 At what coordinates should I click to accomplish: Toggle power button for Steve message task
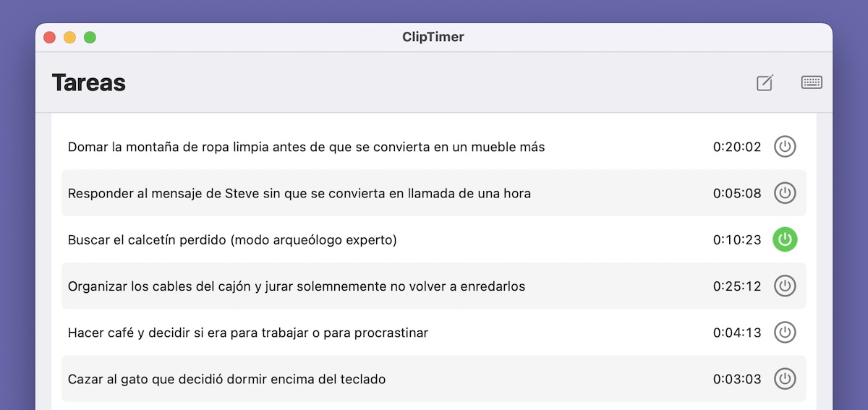(x=785, y=193)
